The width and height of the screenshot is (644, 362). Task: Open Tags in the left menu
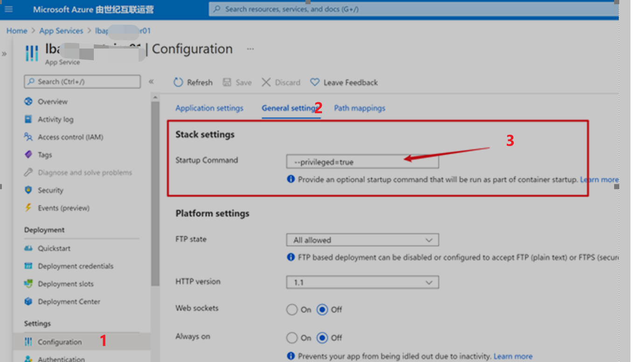(x=45, y=155)
